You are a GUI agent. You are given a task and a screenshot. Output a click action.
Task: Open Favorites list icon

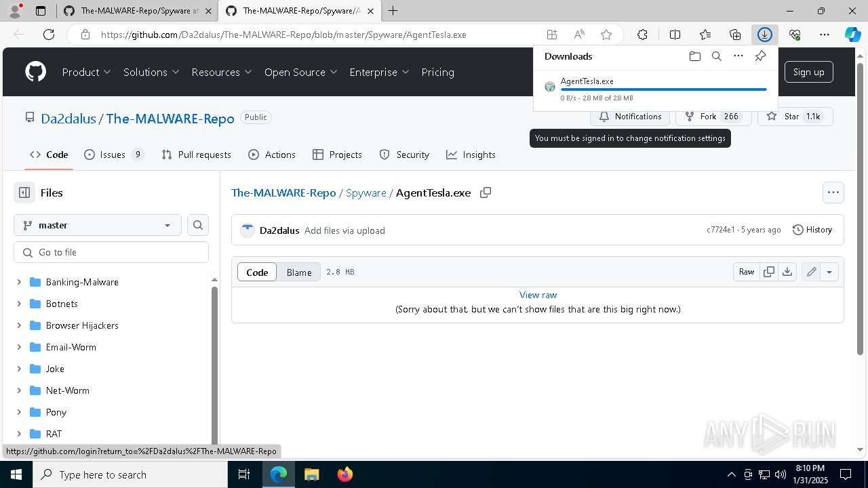tap(705, 35)
